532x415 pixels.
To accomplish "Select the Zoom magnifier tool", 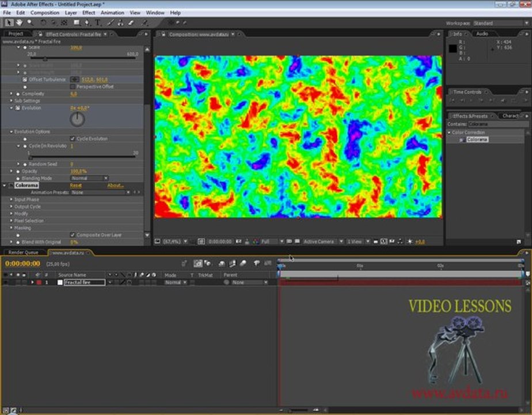I will (30, 22).
